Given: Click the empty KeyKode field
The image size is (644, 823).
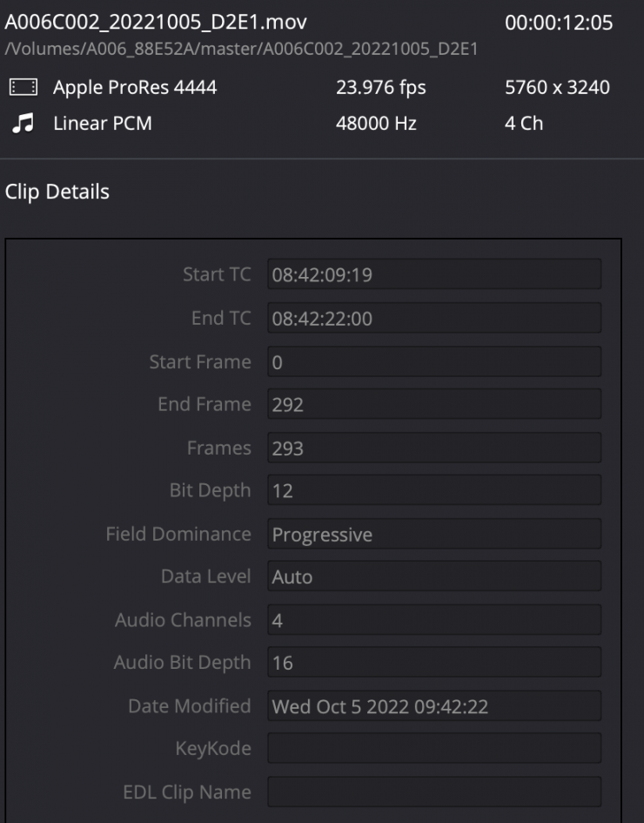Looking at the screenshot, I should [x=433, y=749].
